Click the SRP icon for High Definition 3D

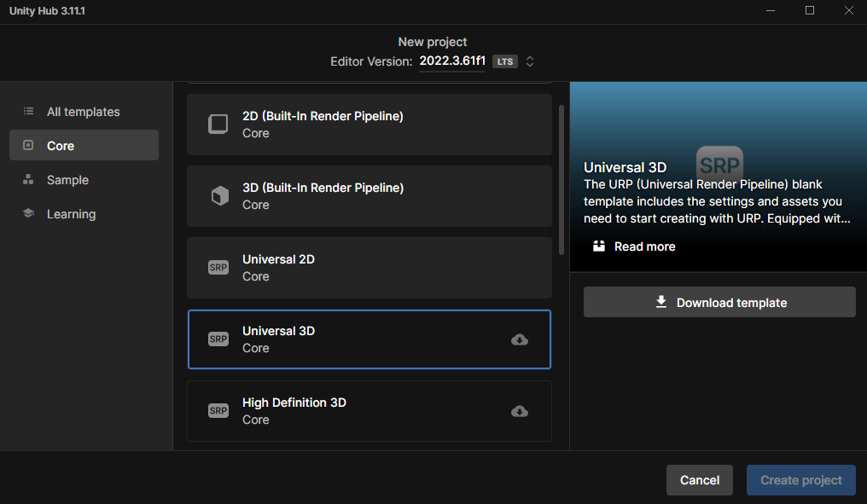(x=218, y=410)
